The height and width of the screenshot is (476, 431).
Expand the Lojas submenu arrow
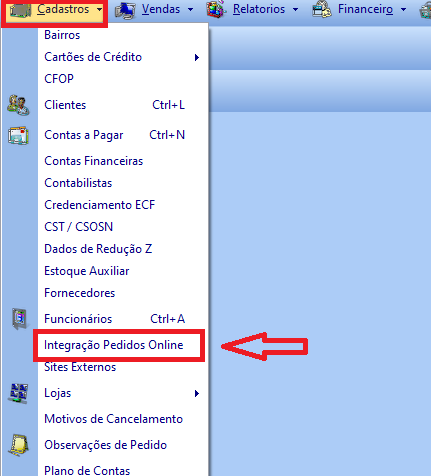point(197,394)
